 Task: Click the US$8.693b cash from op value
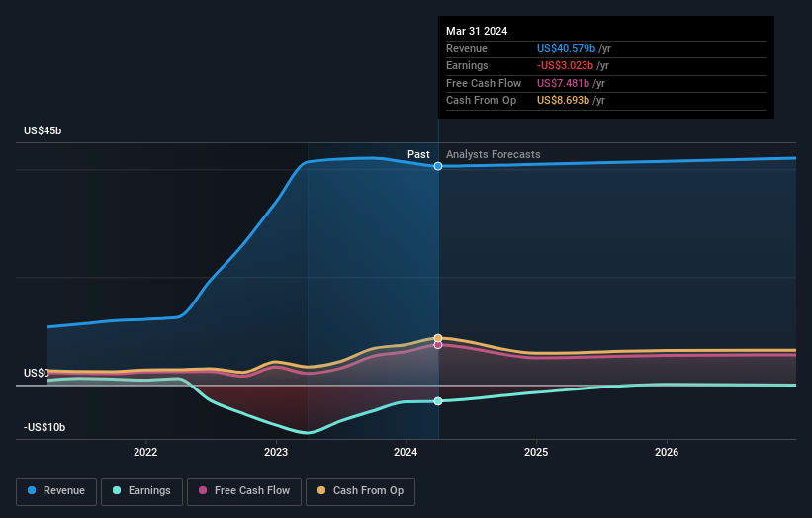(x=563, y=101)
